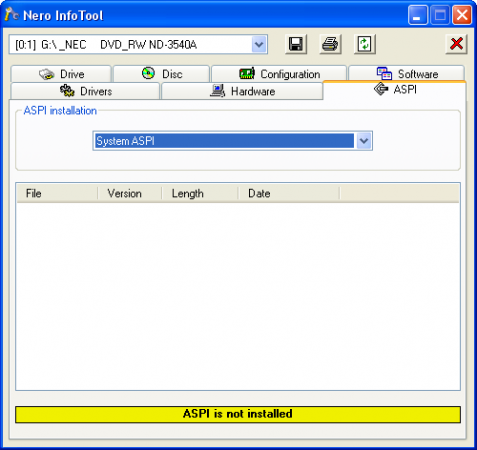This screenshot has height=450, width=477.
Task: Minimize the Nero InfoTool window
Action: pyautogui.click(x=418, y=15)
